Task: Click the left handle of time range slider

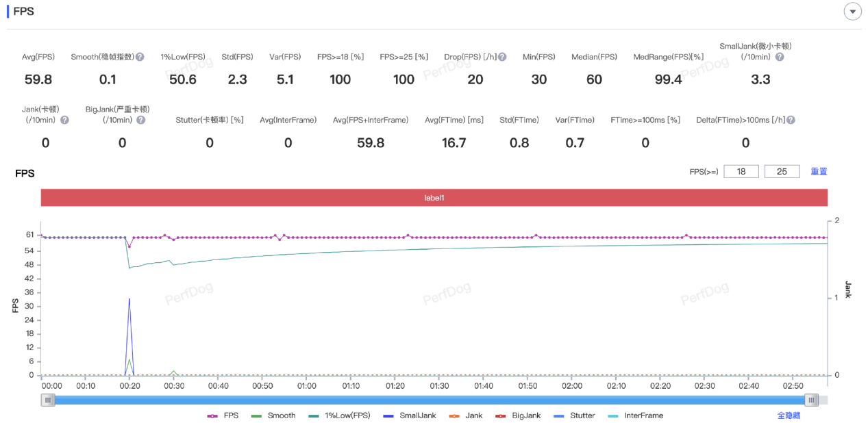Action: click(48, 400)
